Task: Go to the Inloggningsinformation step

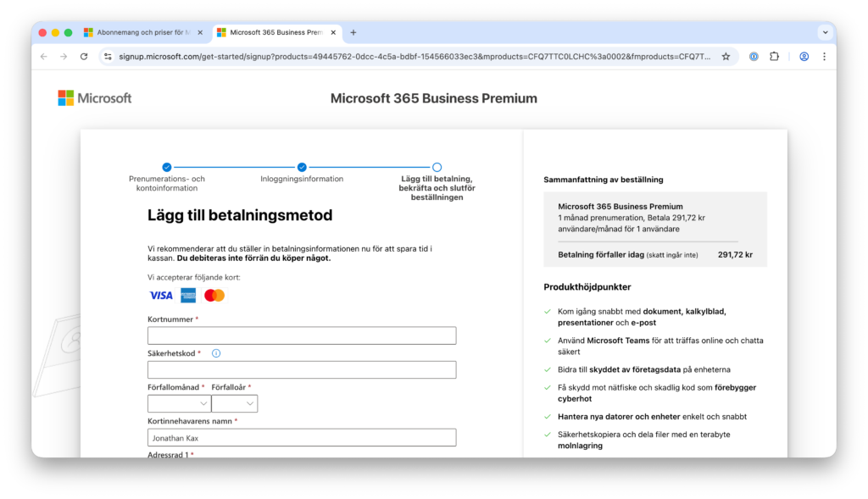Action: pos(302,168)
